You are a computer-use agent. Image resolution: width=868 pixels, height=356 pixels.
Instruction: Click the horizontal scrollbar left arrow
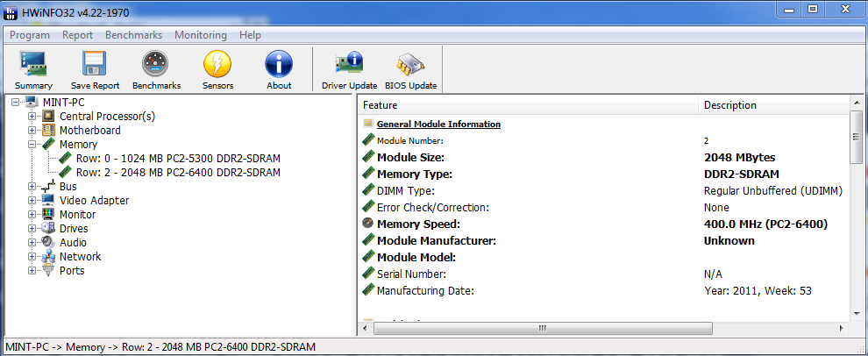(x=366, y=328)
